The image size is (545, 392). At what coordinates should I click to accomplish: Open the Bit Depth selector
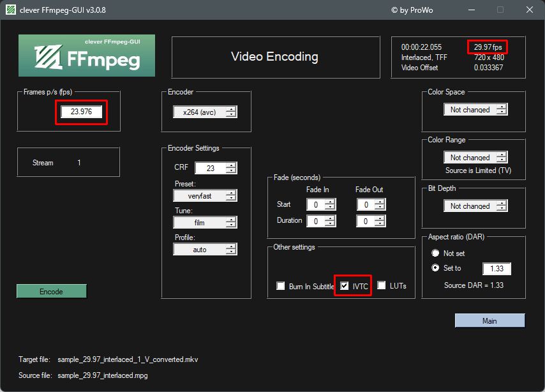point(475,206)
